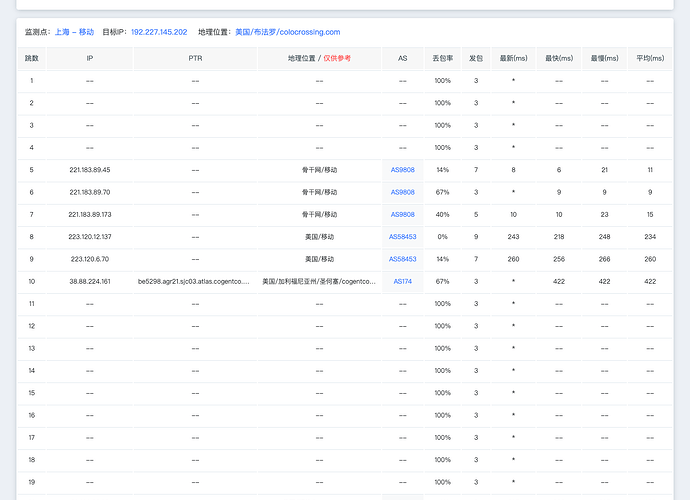This screenshot has width=690, height=500.
Task: Click the PTR column header
Action: [195, 59]
